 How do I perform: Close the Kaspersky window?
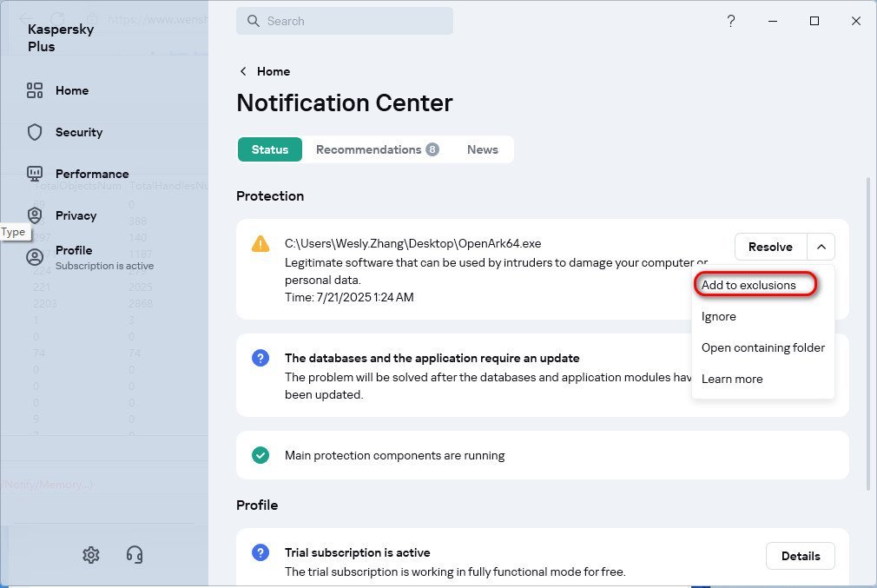(856, 21)
